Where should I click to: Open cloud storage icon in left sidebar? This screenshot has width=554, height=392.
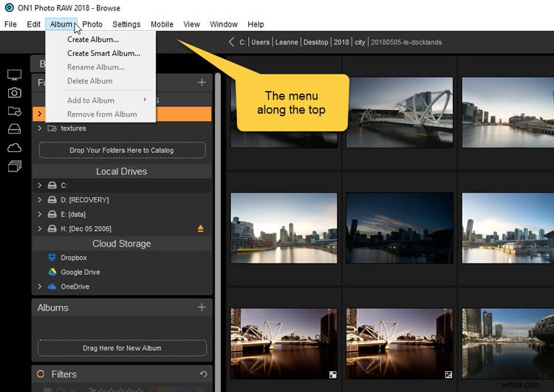15,148
